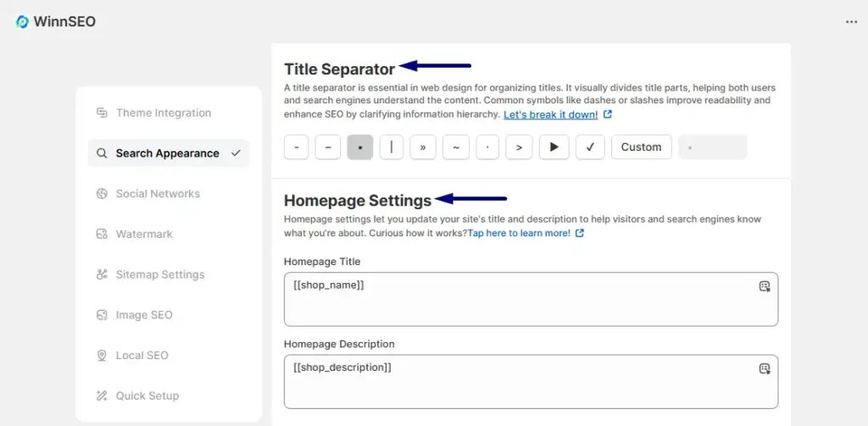Click the Homepage Title variable picker icon
This screenshot has width=868, height=426.
point(765,286)
